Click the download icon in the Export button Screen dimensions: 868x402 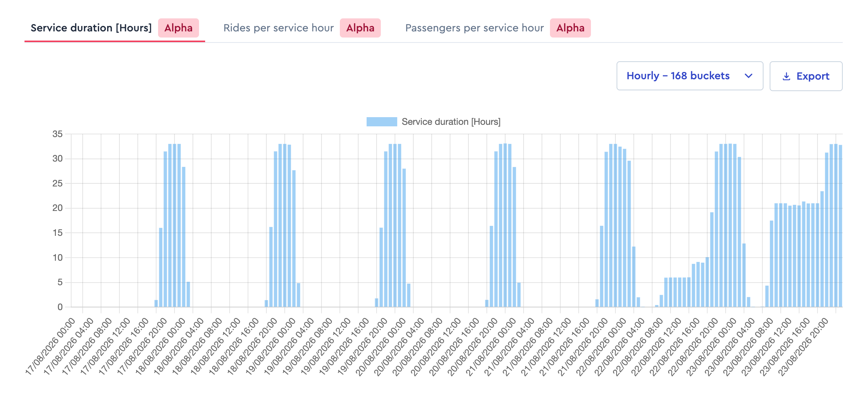click(786, 76)
